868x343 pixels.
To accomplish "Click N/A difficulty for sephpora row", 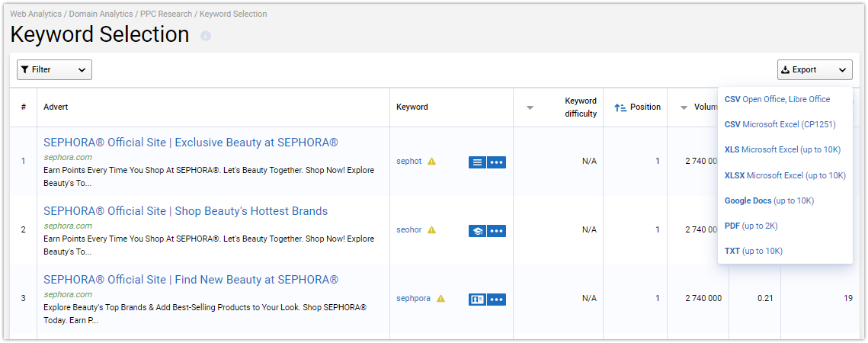I will tap(589, 299).
